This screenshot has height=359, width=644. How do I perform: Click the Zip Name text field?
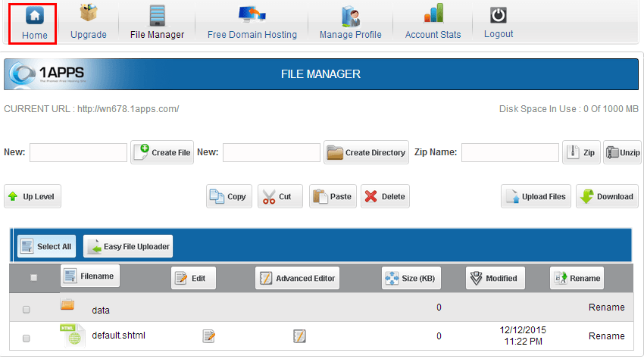510,152
